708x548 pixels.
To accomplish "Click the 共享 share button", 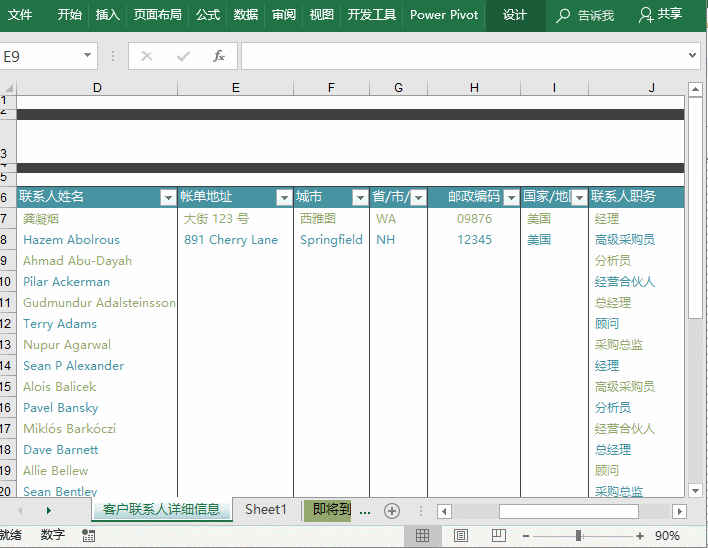I will click(661, 15).
